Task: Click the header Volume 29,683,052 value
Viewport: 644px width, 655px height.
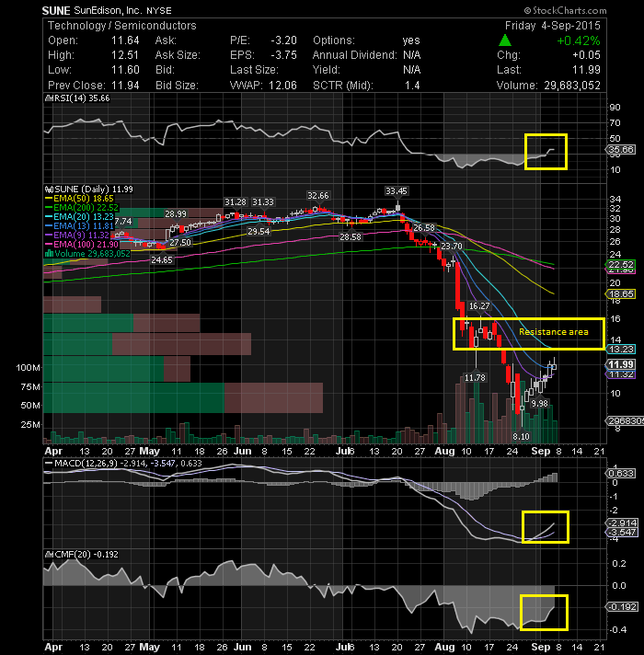Action: (x=571, y=86)
